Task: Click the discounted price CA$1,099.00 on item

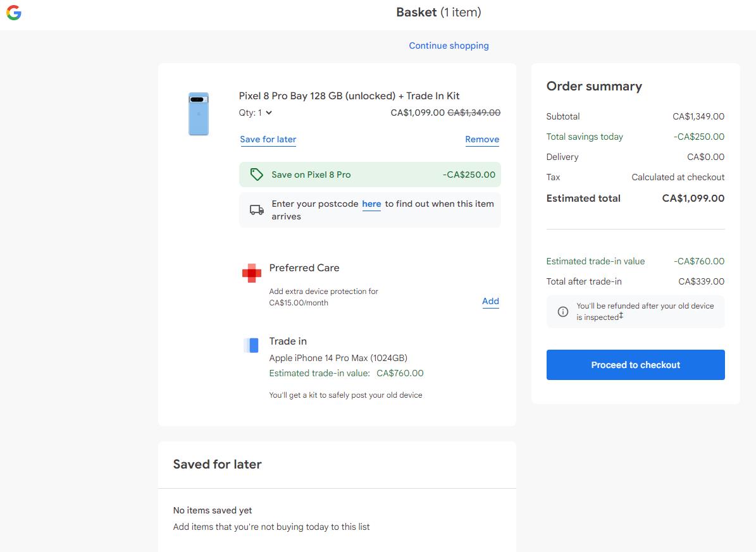Action: tap(418, 113)
